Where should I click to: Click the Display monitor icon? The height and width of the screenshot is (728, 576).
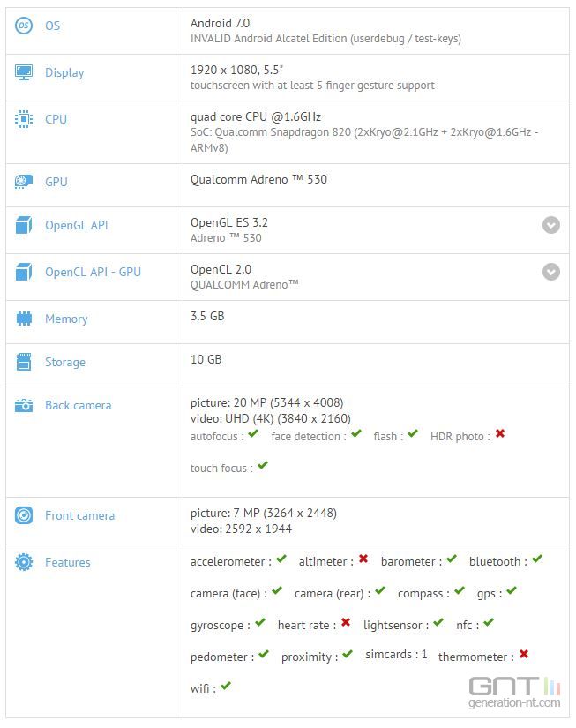[x=24, y=72]
